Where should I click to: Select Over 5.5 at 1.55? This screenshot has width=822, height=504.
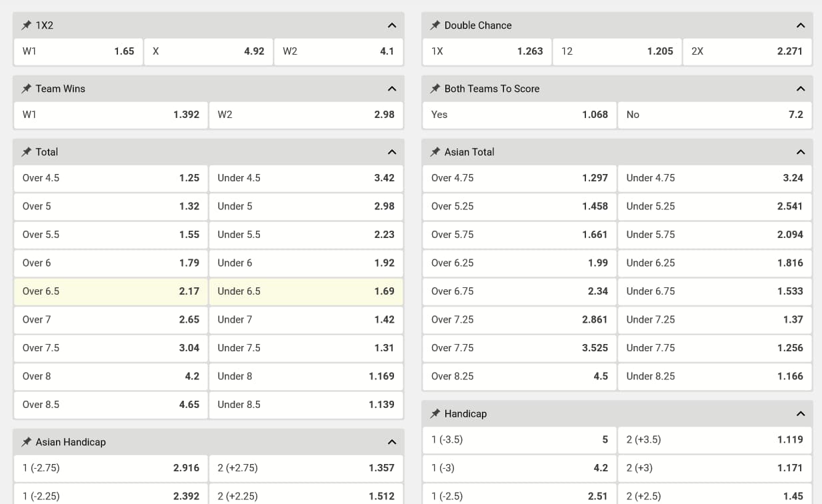111,235
